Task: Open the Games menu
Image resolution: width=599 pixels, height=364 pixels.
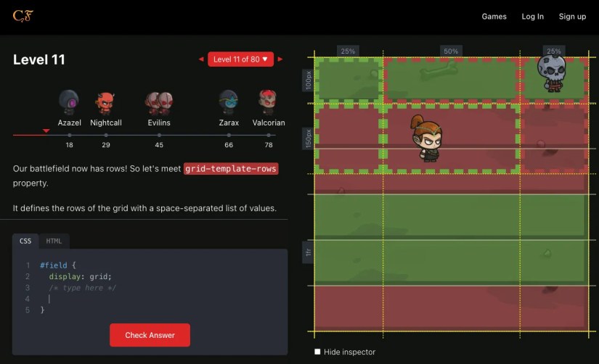Action: (494, 17)
